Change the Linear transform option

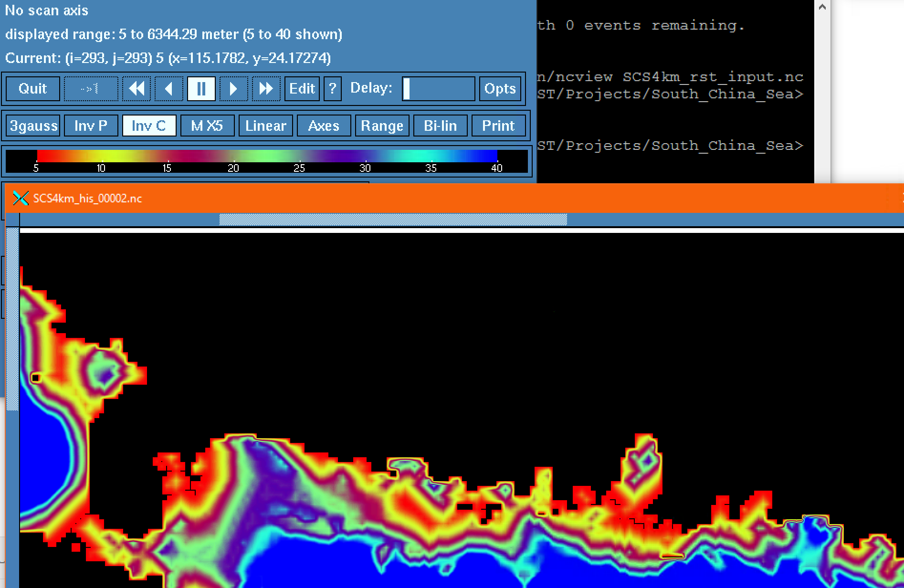(x=265, y=126)
